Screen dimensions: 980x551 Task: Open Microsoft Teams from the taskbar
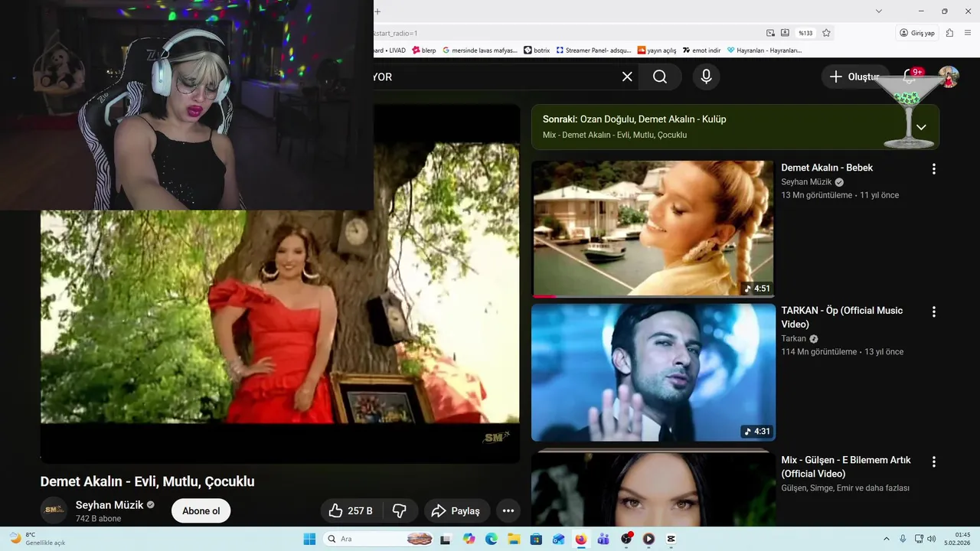pos(603,539)
